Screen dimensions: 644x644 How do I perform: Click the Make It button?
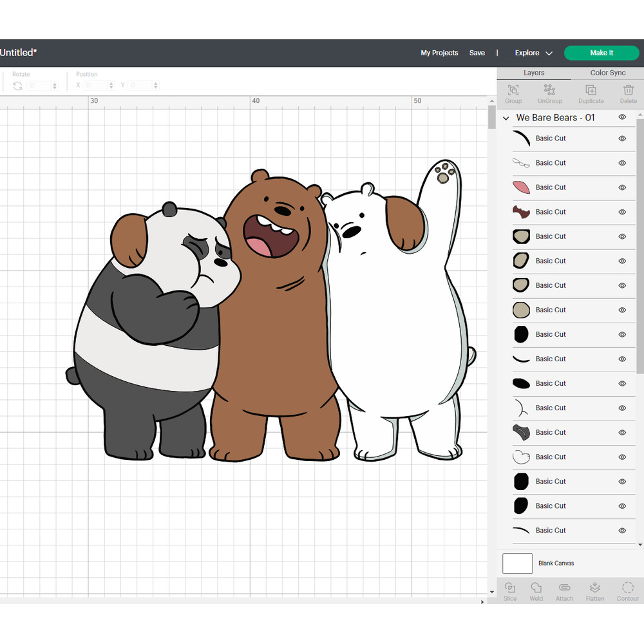[x=601, y=53]
